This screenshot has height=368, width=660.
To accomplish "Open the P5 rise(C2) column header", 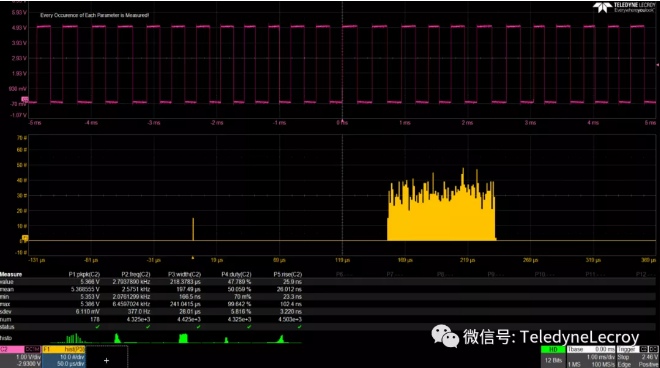I will (287, 275).
